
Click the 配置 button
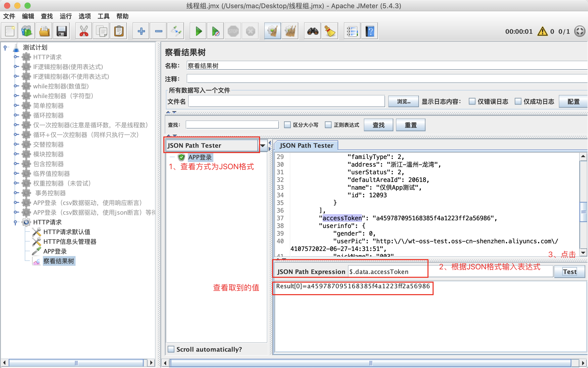(573, 101)
